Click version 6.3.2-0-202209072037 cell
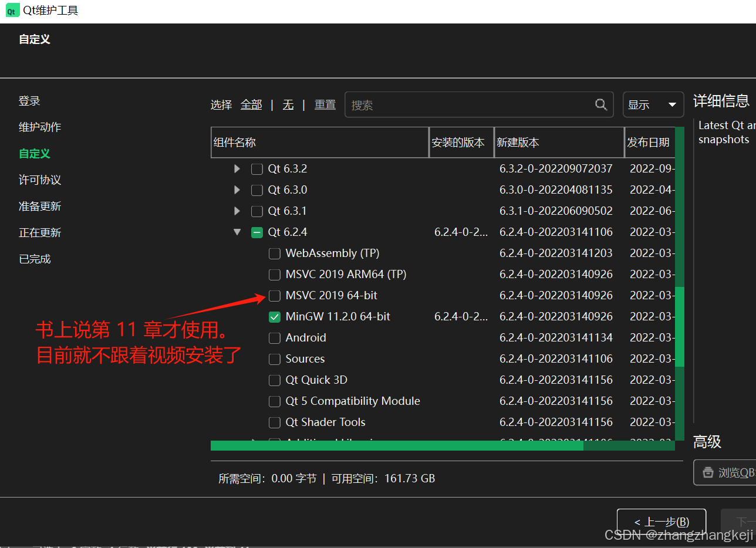 click(x=556, y=169)
